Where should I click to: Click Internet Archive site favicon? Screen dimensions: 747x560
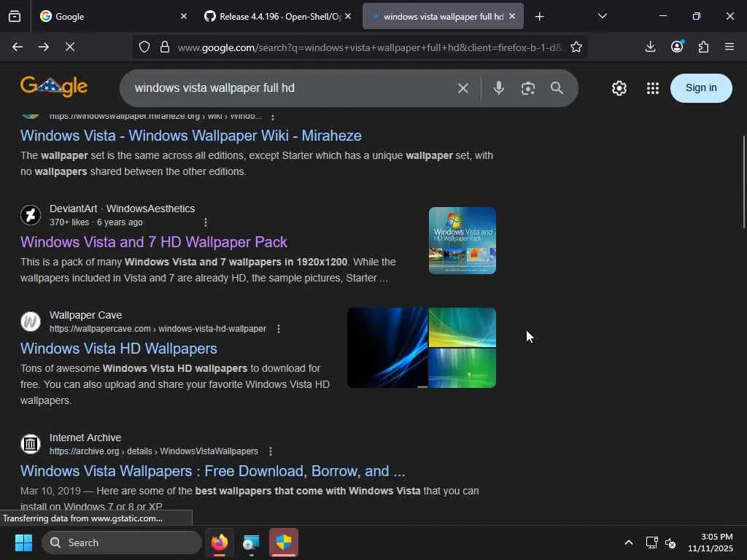tap(31, 444)
